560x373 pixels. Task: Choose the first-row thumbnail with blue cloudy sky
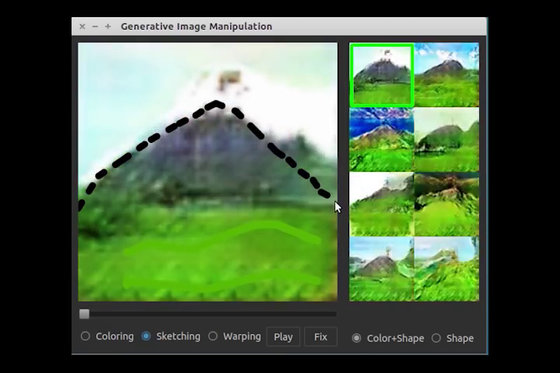[446, 75]
